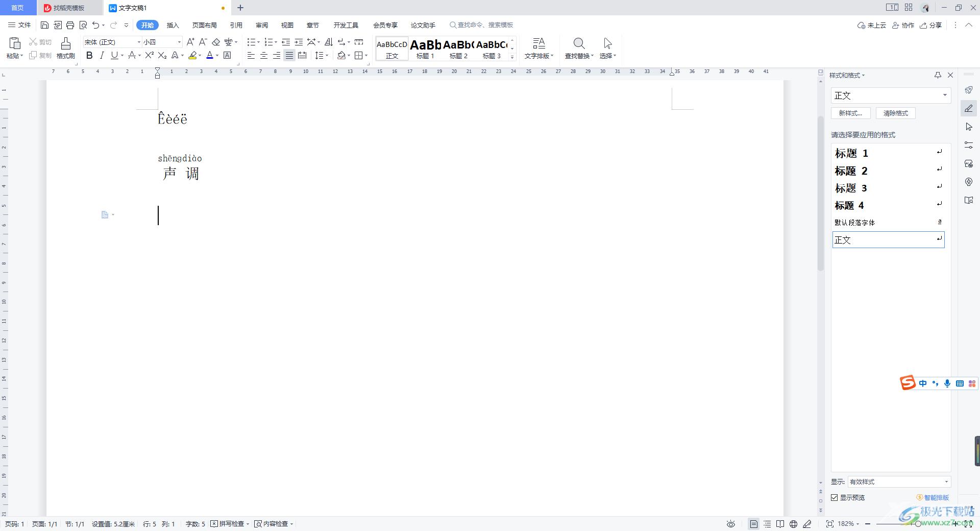This screenshot has height=531, width=980.
Task: Click the Distributed alignment icon
Action: point(302,55)
